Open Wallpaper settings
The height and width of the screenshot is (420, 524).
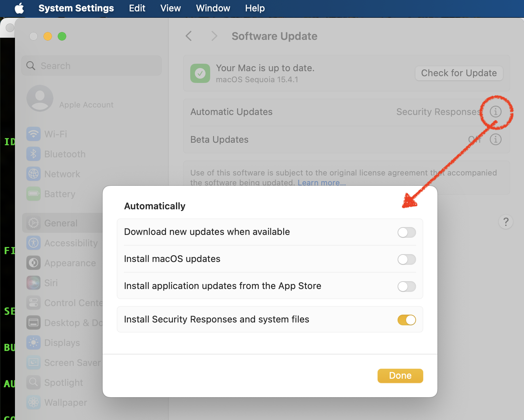click(x=66, y=403)
